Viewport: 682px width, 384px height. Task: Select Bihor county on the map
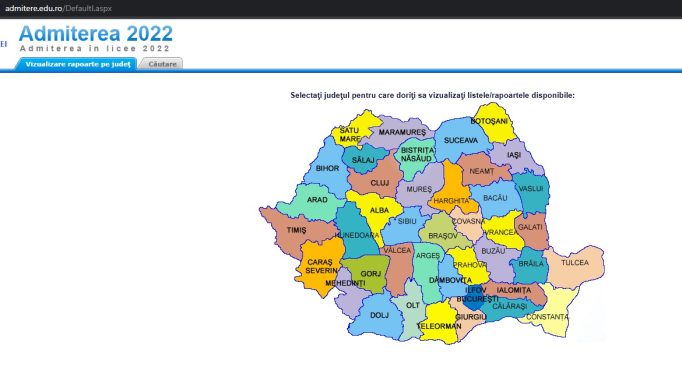coord(327,168)
